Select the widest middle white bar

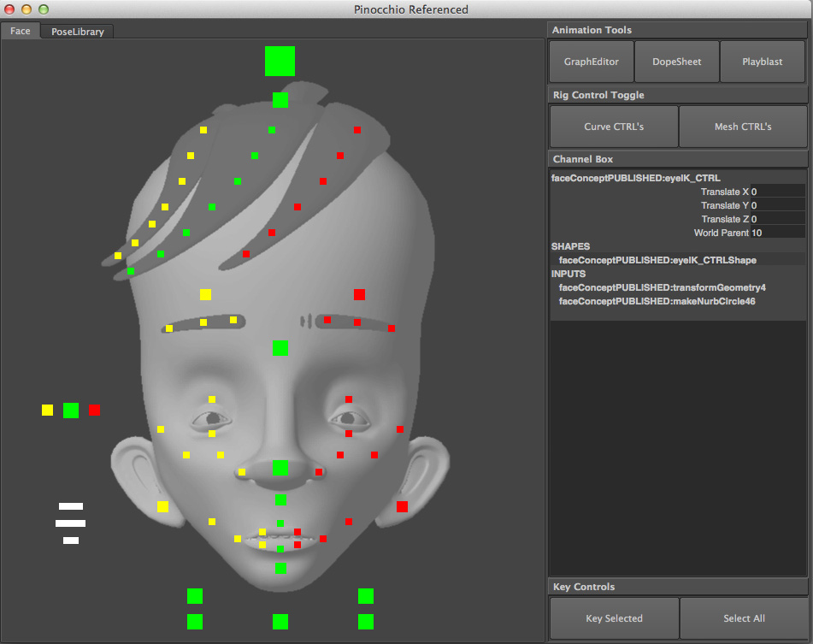point(70,523)
